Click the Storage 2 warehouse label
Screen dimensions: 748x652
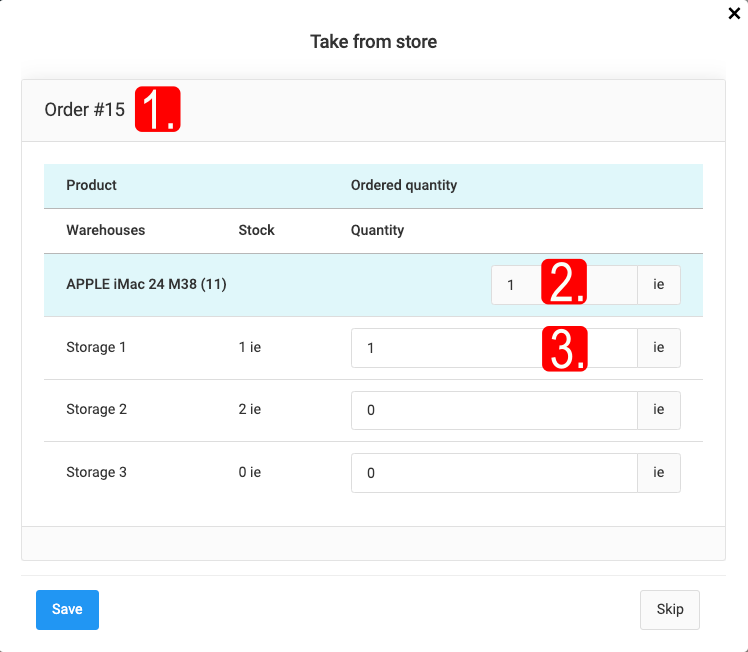pyautogui.click(x=96, y=410)
